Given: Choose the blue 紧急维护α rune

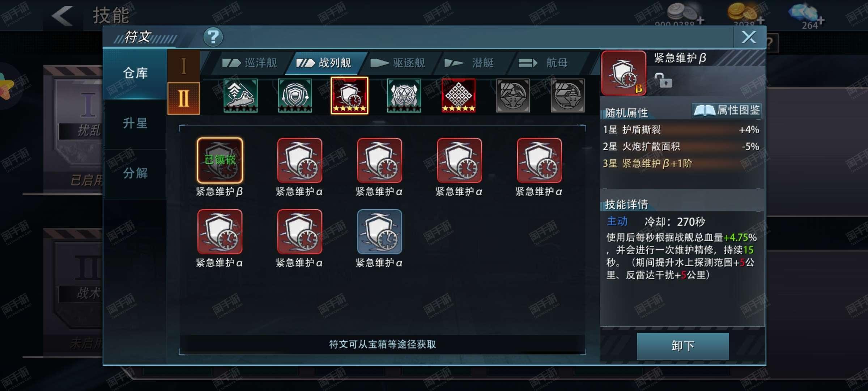Looking at the screenshot, I should pyautogui.click(x=379, y=232).
